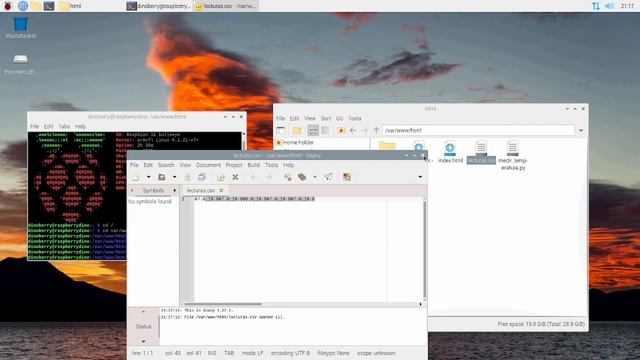Image resolution: width=640 pixels, height=360 pixels.
Task: Go back in the file manager
Action: (x=353, y=131)
